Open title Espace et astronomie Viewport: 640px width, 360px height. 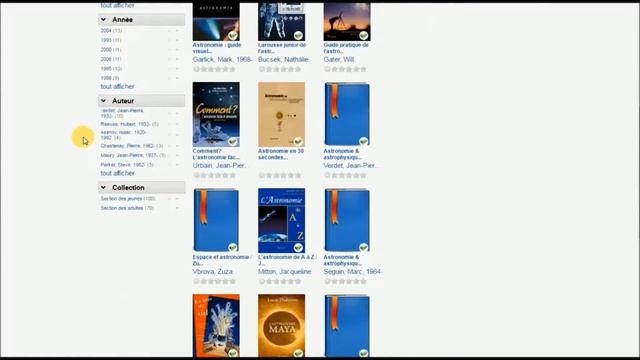click(x=222, y=260)
